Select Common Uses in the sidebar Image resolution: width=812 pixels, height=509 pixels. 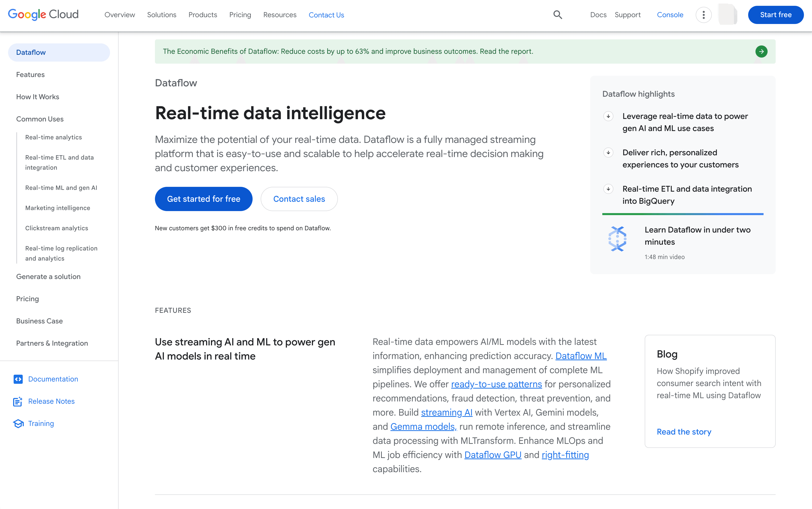[x=40, y=119]
